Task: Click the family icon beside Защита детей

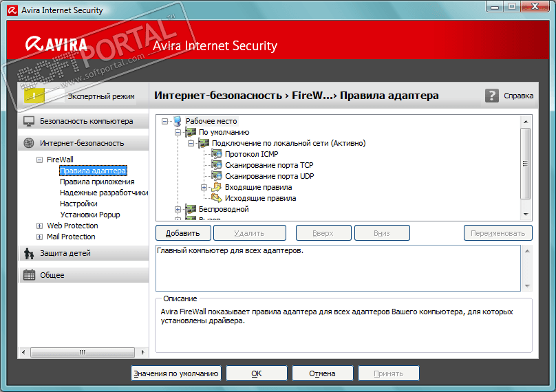Action: pos(29,253)
